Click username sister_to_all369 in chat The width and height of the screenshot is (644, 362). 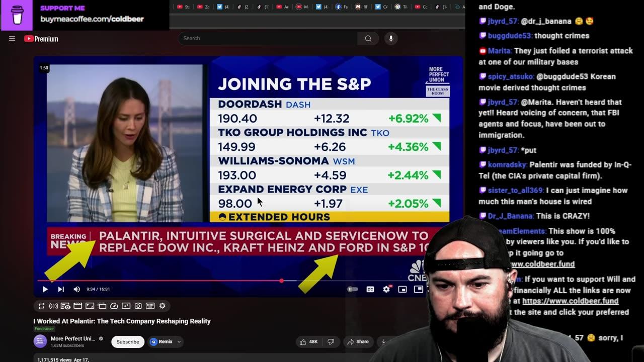click(515, 191)
